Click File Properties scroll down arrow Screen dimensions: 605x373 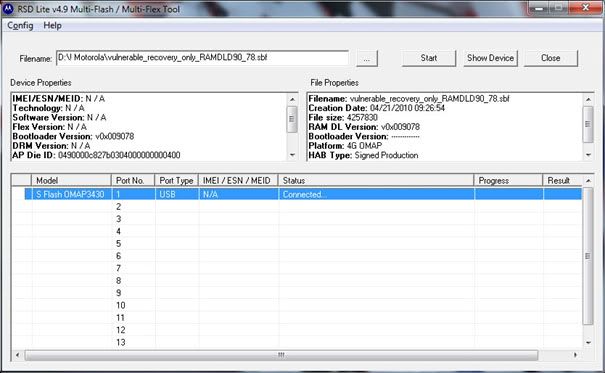(x=588, y=155)
